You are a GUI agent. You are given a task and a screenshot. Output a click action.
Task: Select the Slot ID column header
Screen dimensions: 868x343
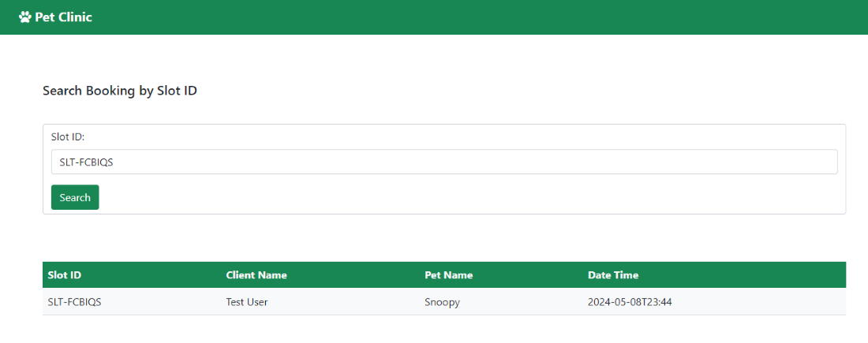[x=65, y=275]
